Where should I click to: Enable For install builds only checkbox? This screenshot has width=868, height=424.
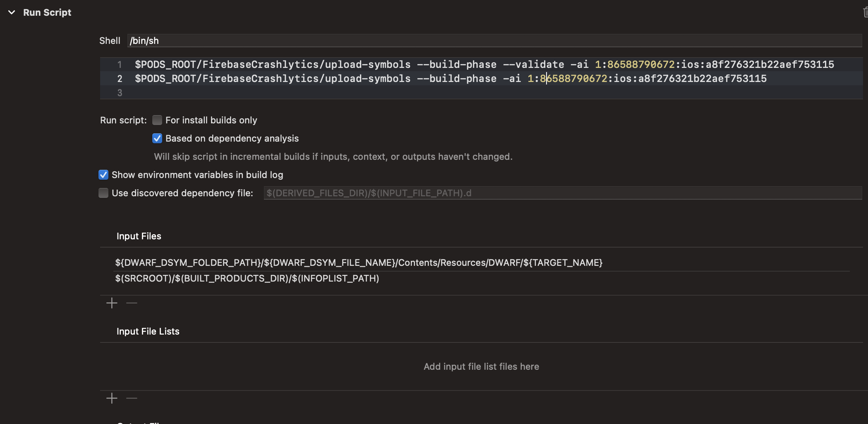[157, 120]
